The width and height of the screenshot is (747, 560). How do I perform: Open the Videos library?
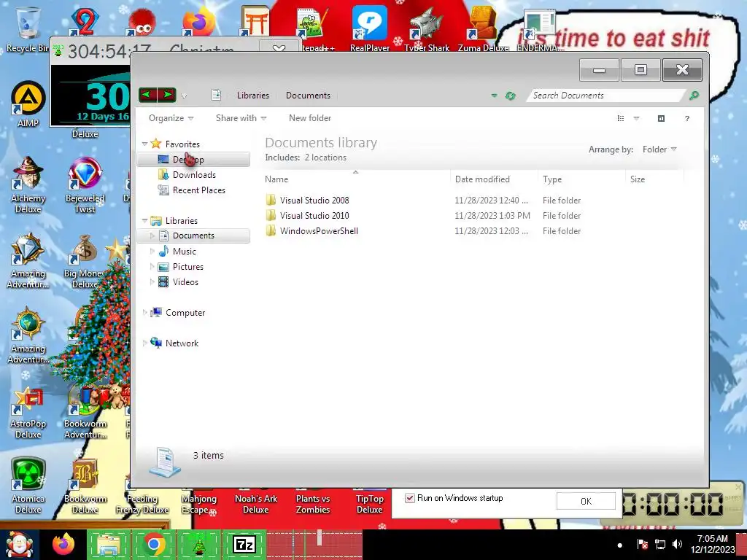pos(185,282)
